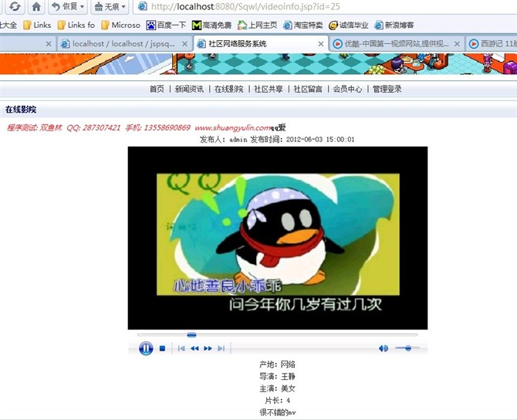
Task: Click the previous track button
Action: point(181,348)
